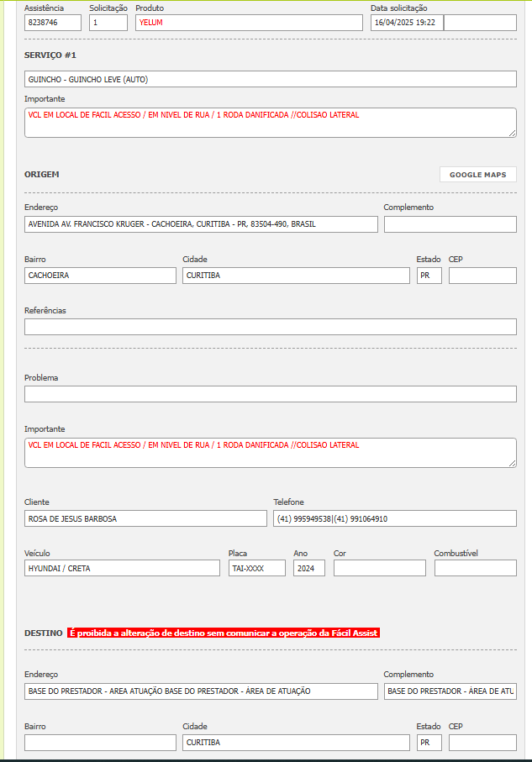Click the service field GUINCHO LEVE (AUTO)

point(271,79)
